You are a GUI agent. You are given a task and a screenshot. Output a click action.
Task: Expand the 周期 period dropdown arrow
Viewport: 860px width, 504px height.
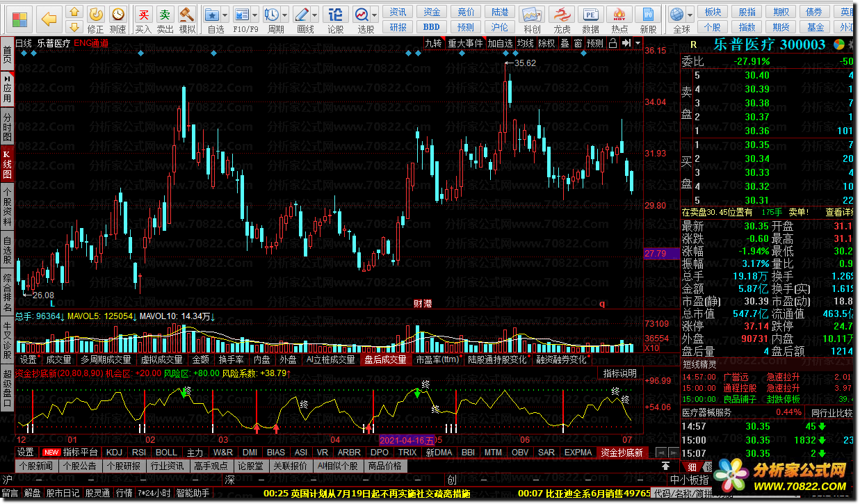[285, 15]
